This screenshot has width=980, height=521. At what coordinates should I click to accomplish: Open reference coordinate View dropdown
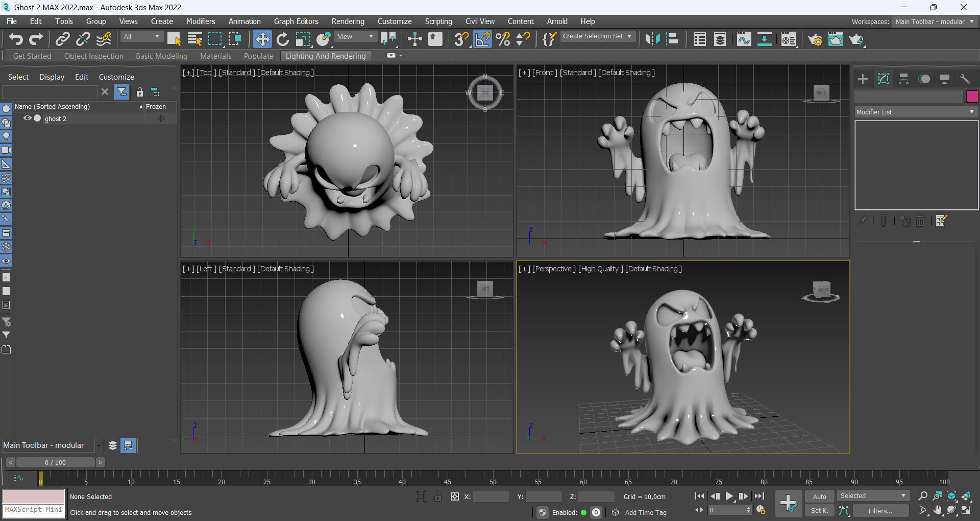click(x=356, y=36)
